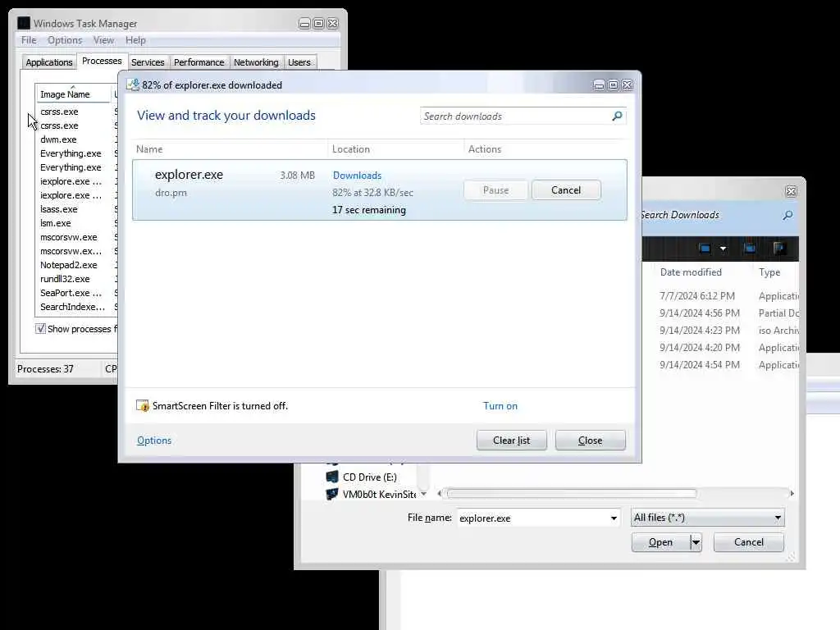Screen dimensions: 840x630
Task: Sort by Image Name column header
Action: point(73,94)
